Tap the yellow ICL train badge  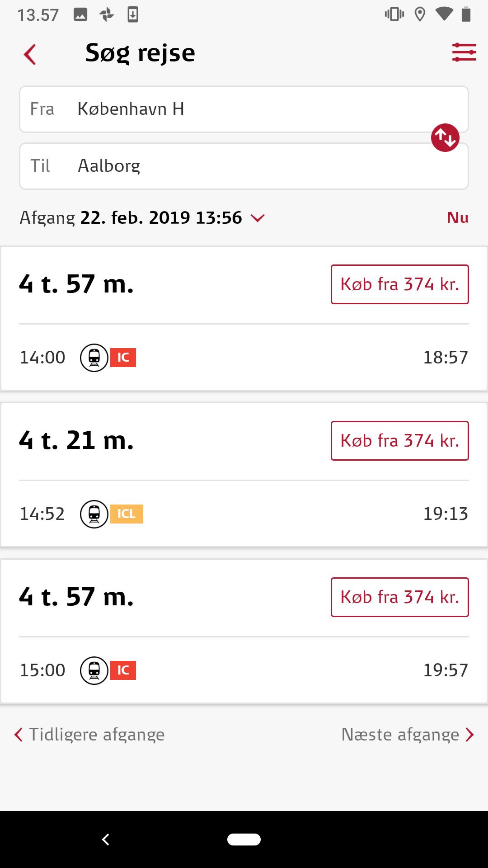click(127, 514)
